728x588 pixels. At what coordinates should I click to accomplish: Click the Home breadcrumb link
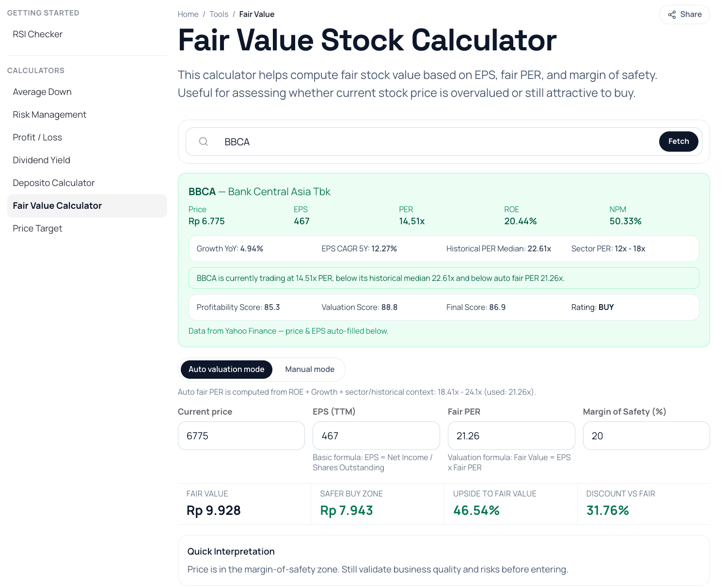tap(188, 14)
